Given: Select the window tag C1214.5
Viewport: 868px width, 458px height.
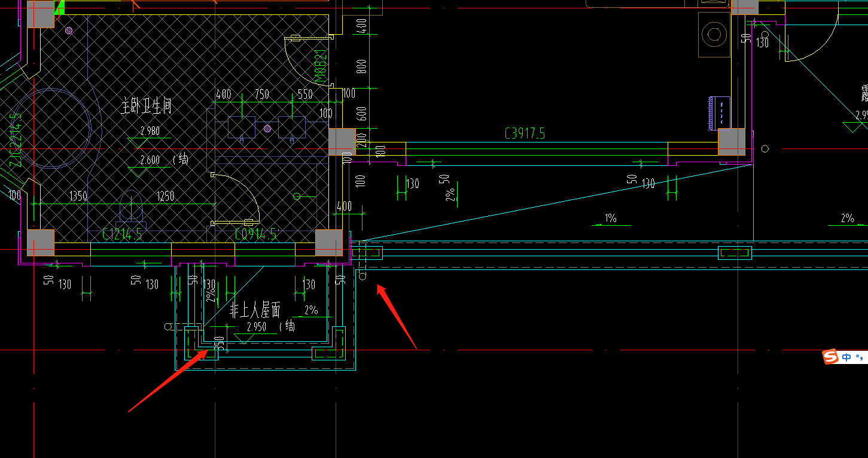Looking at the screenshot, I should [121, 234].
